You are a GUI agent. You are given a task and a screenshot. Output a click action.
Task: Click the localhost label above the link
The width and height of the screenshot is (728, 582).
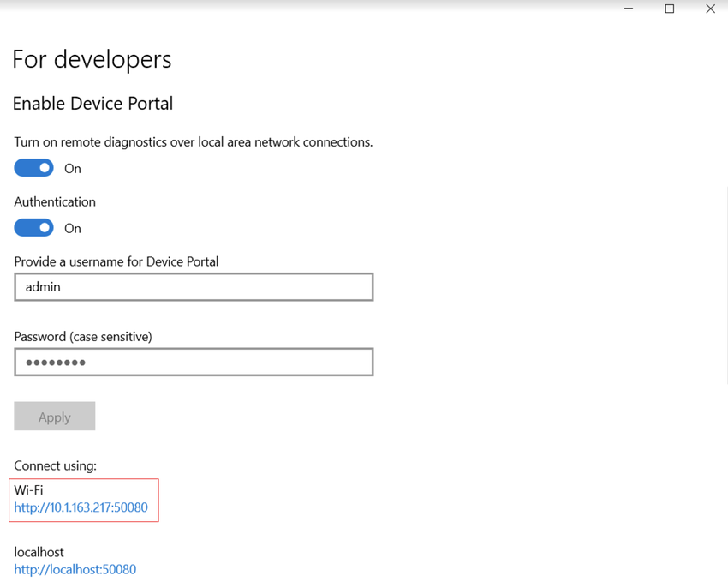(x=39, y=551)
